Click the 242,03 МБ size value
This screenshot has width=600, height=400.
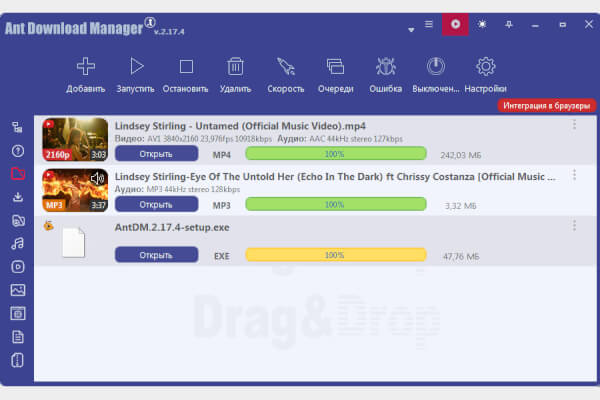click(460, 155)
